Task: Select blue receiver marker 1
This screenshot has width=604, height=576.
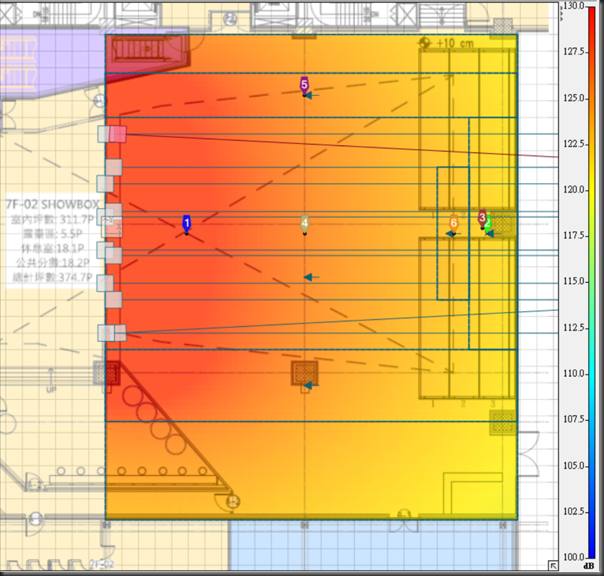Action: [187, 224]
